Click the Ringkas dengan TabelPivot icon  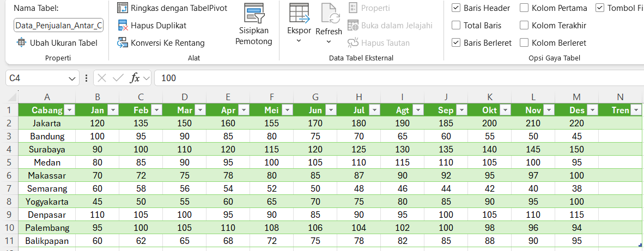(x=122, y=8)
